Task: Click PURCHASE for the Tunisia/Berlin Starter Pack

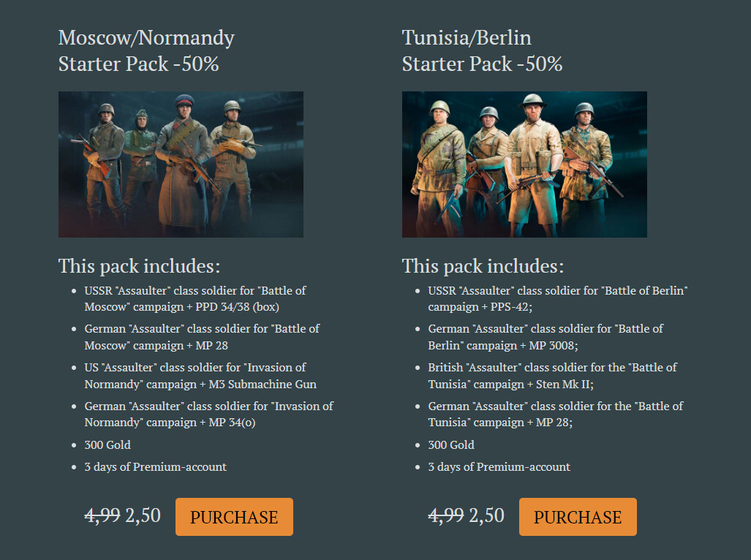Action: point(578,517)
